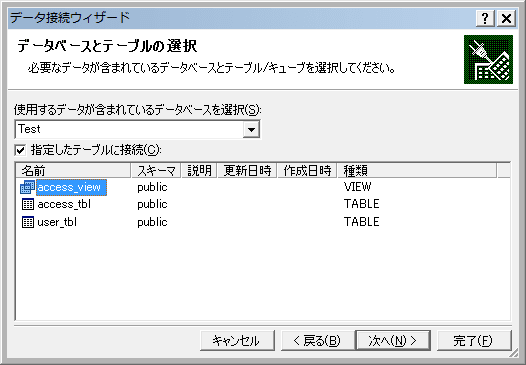This screenshot has width=526, height=365.
Task: Click the 種類 column header
Action: (x=417, y=171)
